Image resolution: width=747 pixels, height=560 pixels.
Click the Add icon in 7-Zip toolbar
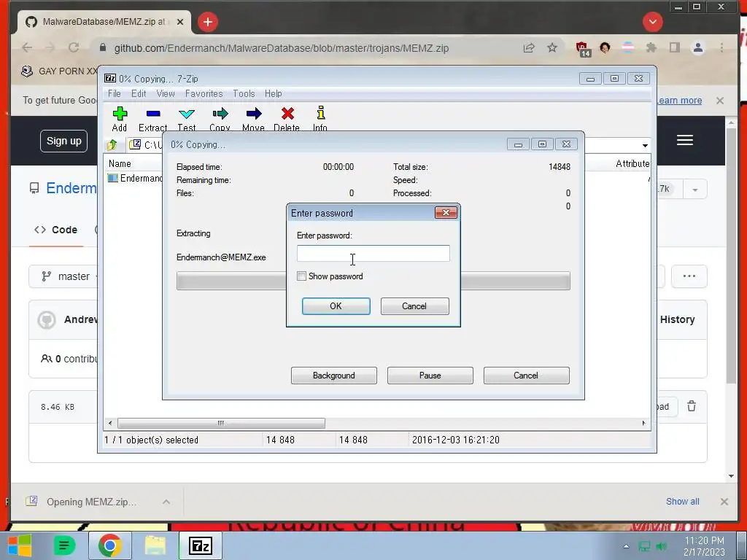(x=120, y=113)
